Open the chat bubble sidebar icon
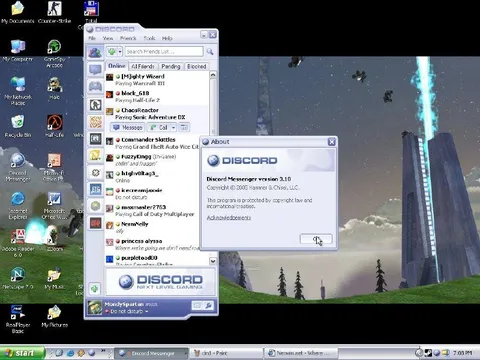This screenshot has width=480, height=360. (95, 70)
